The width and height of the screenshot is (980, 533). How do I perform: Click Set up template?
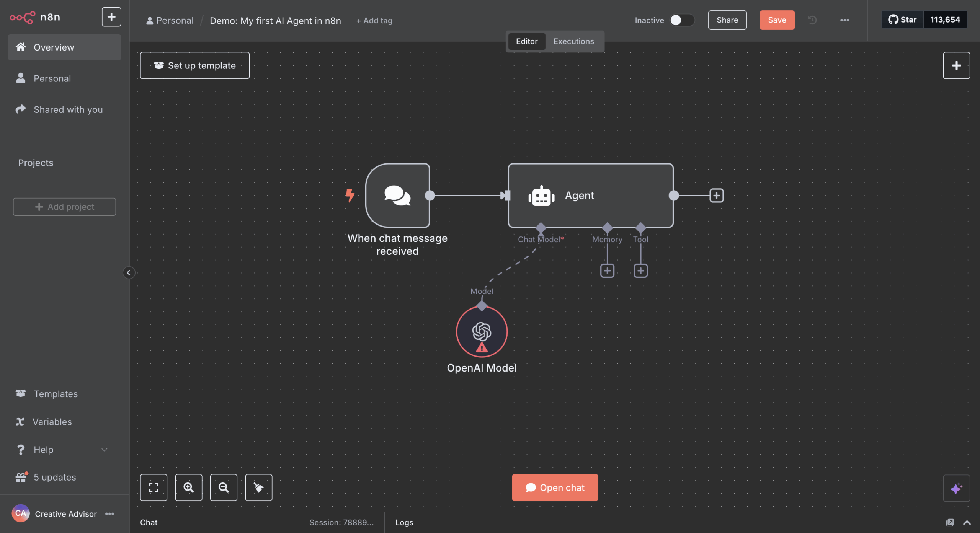pyautogui.click(x=194, y=65)
